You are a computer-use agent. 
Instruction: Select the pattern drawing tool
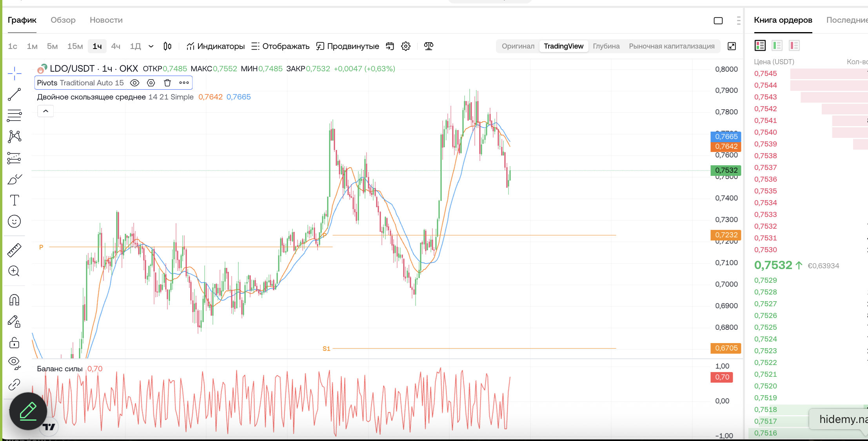pos(15,136)
